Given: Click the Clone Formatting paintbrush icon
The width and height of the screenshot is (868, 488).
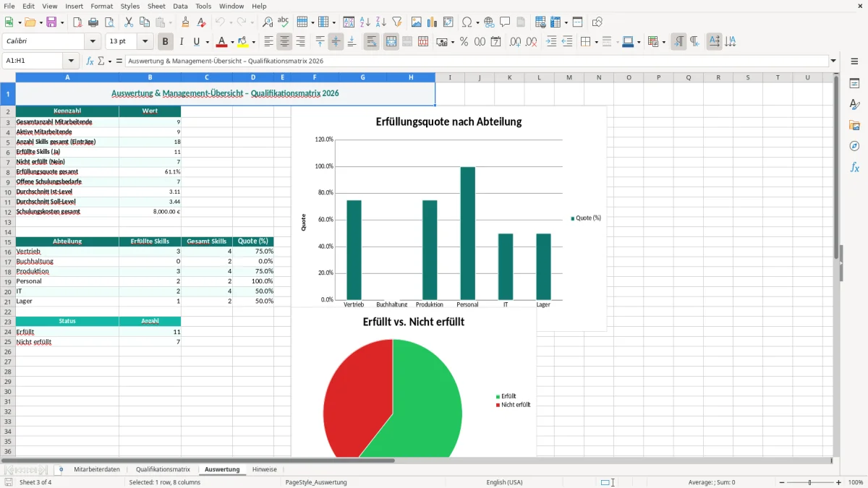Looking at the screenshot, I should pyautogui.click(x=186, y=22).
